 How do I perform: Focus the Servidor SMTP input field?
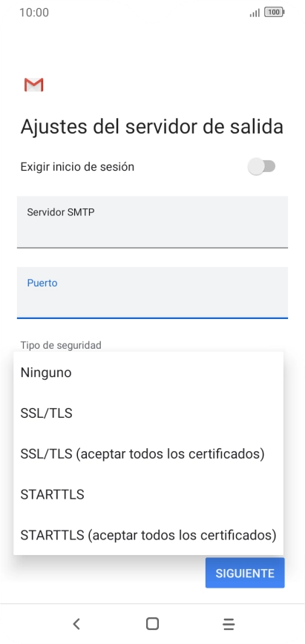click(152, 222)
